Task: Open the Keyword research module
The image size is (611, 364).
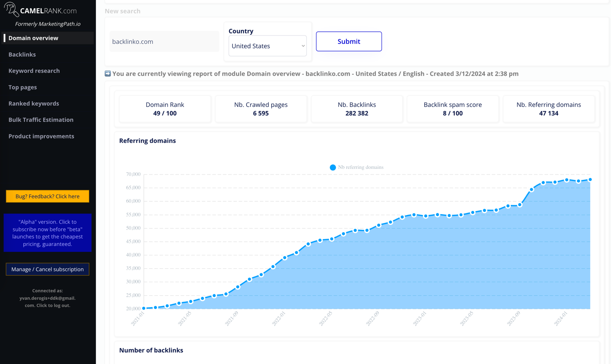Action: point(34,71)
